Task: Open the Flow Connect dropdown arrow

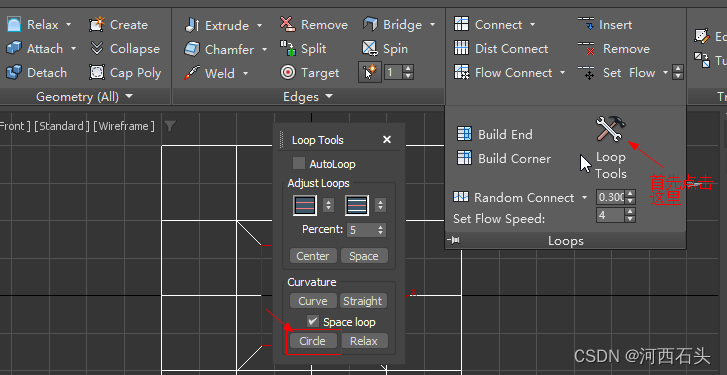Action: point(562,73)
